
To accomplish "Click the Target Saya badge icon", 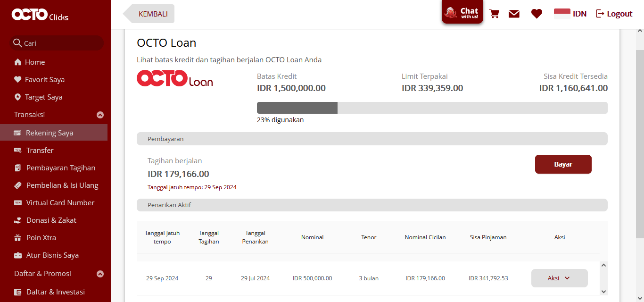I will point(18,97).
